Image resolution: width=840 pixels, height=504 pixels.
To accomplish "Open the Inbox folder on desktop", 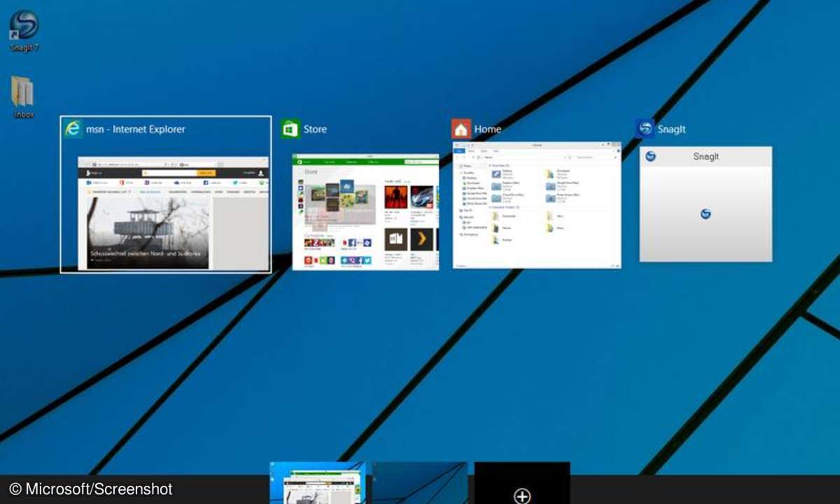I will pyautogui.click(x=23, y=97).
